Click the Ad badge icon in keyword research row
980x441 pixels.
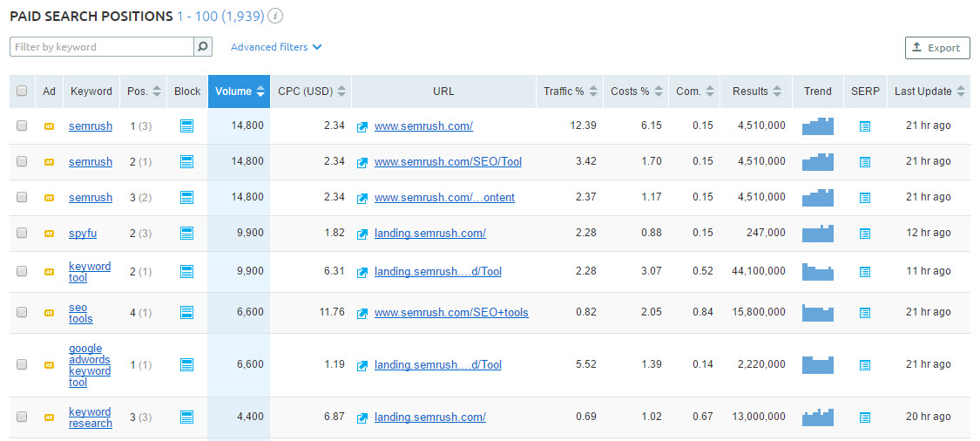[x=49, y=417]
